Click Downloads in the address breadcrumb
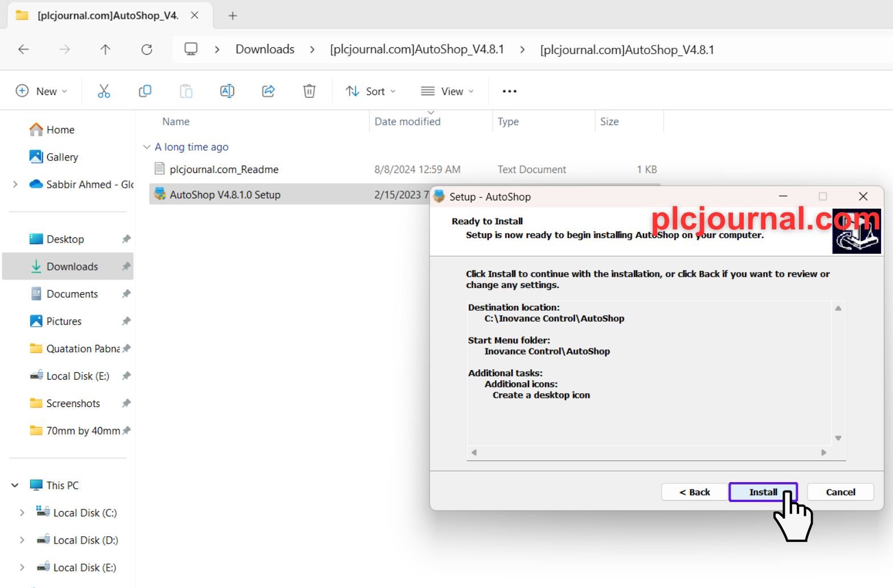Viewport: 893px width, 588px height. [x=265, y=50]
